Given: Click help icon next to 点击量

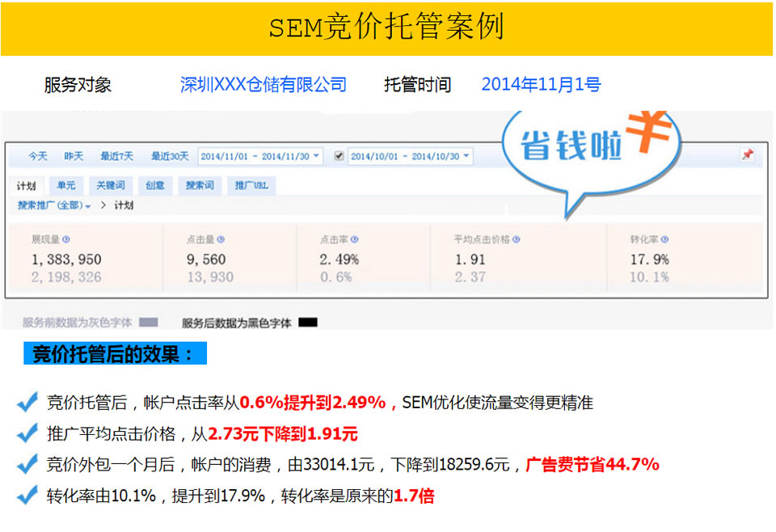Looking at the screenshot, I should pos(221,240).
